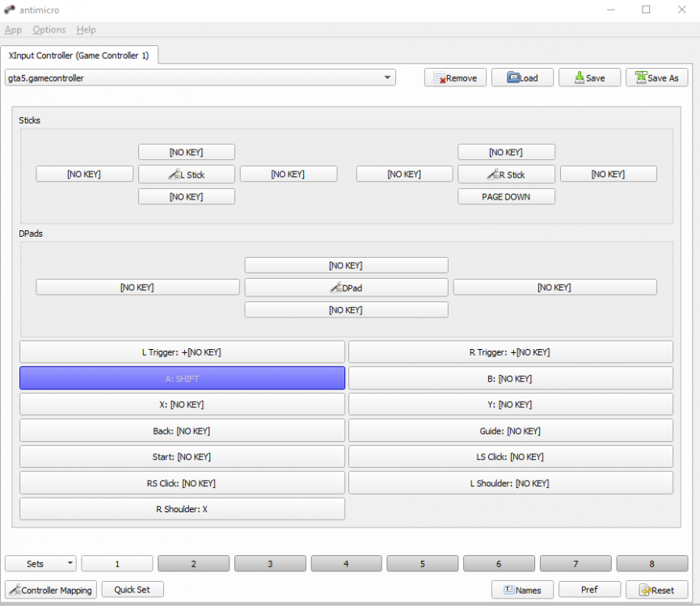Open the App menu
Screen dimensions: 700x606
13,30
